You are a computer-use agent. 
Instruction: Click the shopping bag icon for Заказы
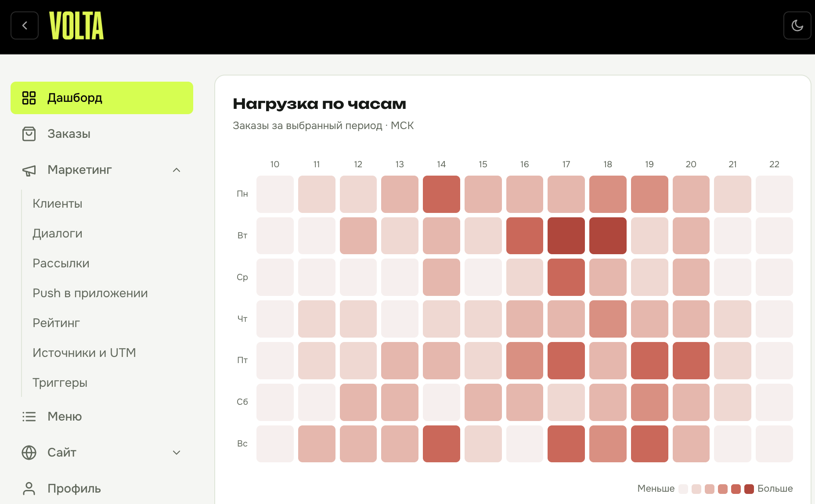pyautogui.click(x=29, y=134)
